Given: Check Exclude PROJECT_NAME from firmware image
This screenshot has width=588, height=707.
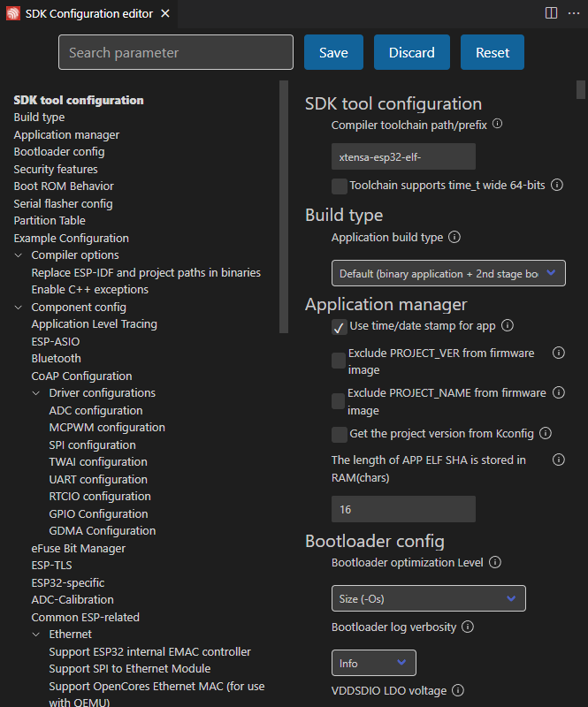Looking at the screenshot, I should tap(339, 401).
